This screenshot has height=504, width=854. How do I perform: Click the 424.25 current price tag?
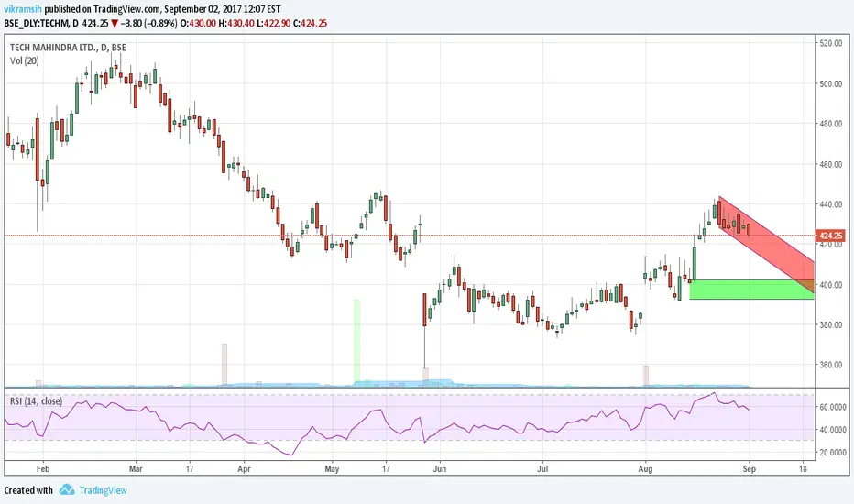pos(830,236)
